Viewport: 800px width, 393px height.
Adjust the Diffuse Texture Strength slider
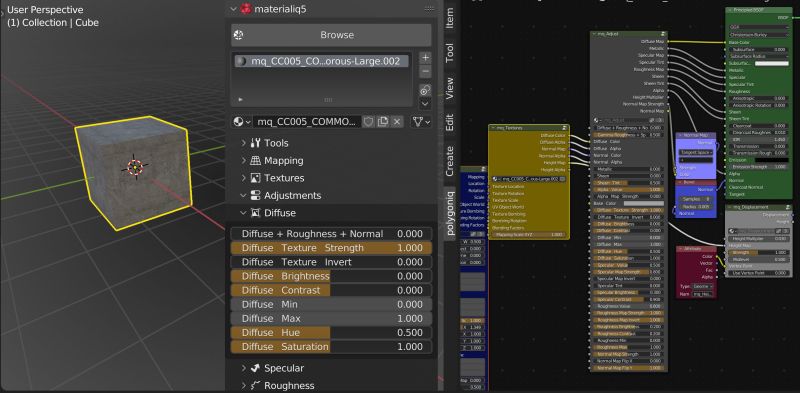point(331,248)
